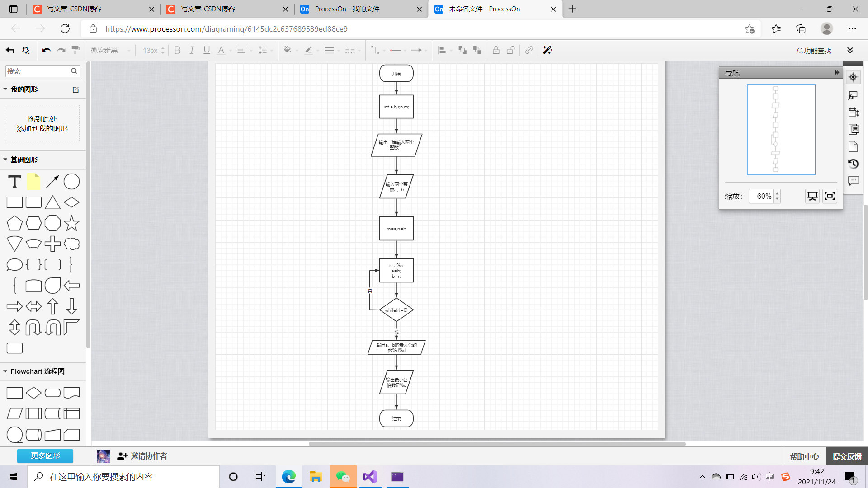Toggle underline text formatting
The width and height of the screenshot is (868, 488).
[207, 50]
